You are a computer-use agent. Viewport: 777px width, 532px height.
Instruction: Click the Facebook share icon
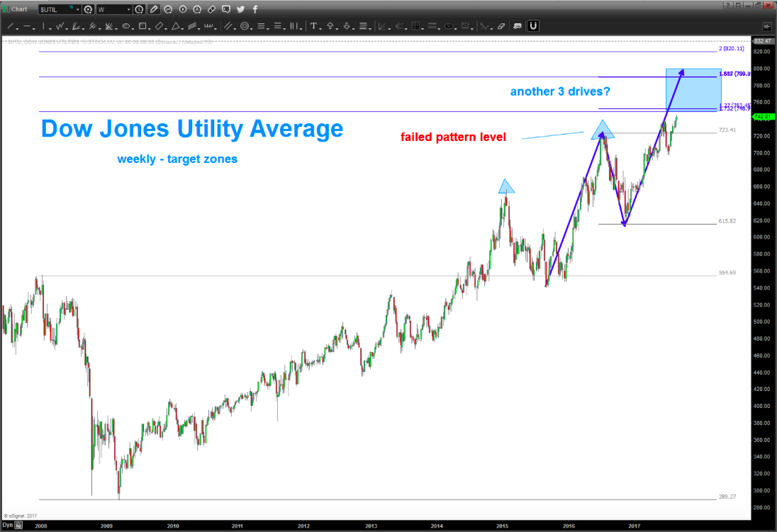click(x=255, y=9)
